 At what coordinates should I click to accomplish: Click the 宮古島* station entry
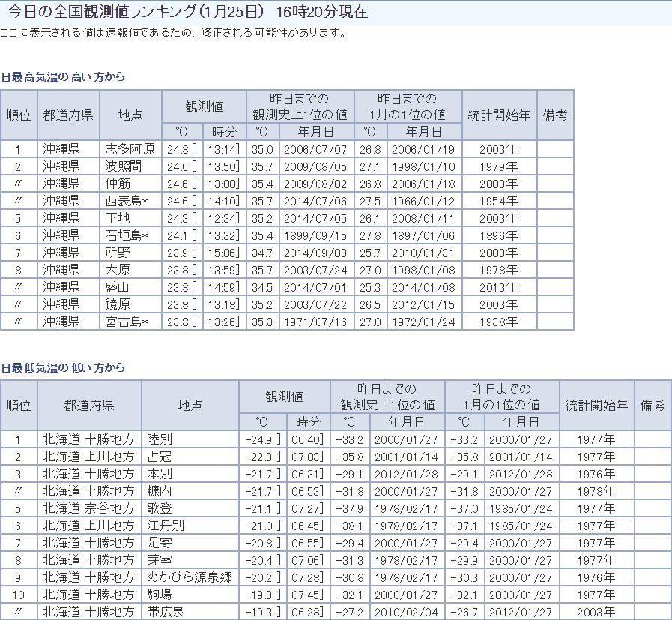point(127,322)
